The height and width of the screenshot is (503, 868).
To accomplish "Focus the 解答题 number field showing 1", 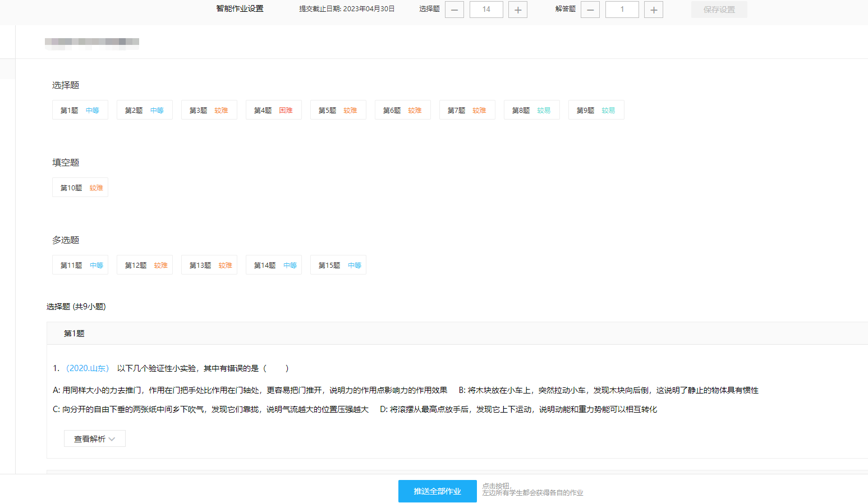I will pos(622,10).
